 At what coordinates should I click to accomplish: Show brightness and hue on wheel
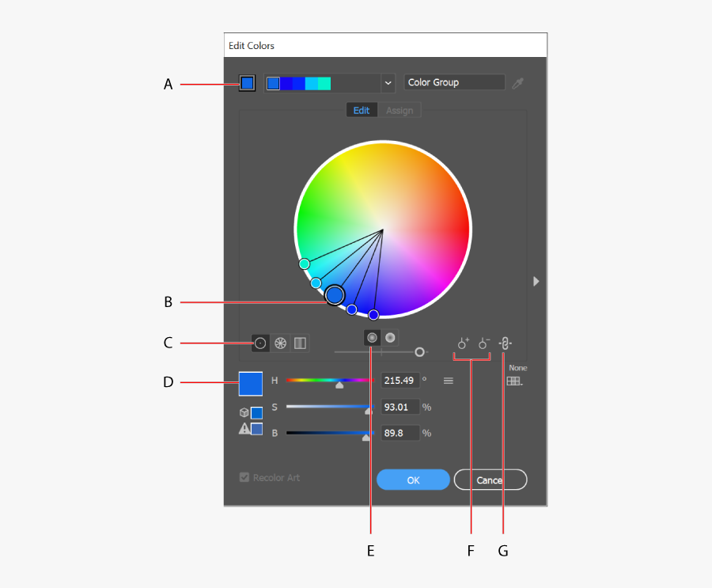(x=391, y=337)
